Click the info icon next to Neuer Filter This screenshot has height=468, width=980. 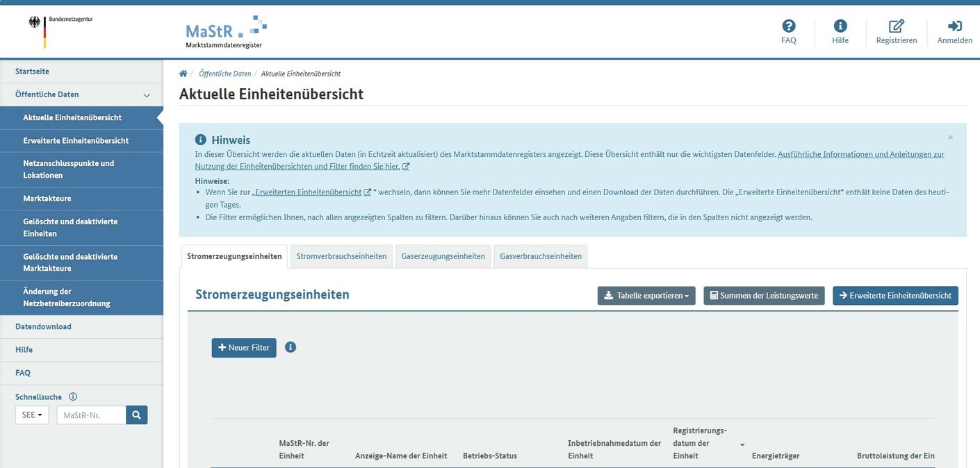coord(291,347)
